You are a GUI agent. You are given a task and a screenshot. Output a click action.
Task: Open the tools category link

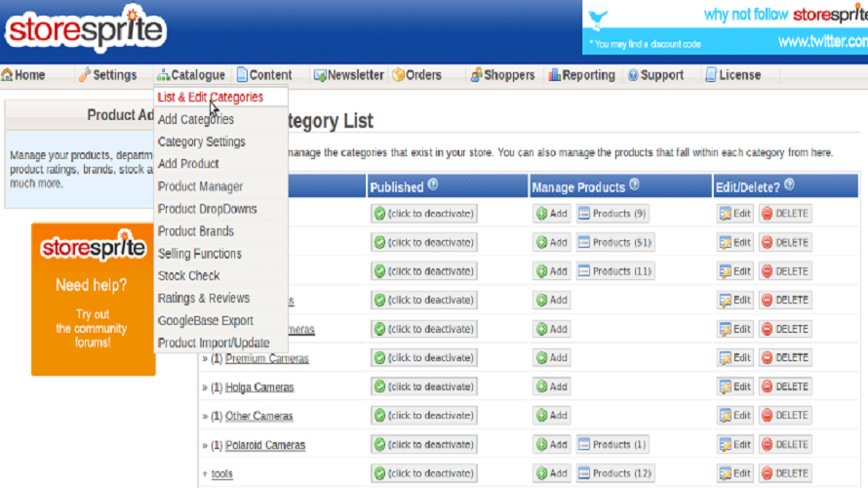(222, 473)
